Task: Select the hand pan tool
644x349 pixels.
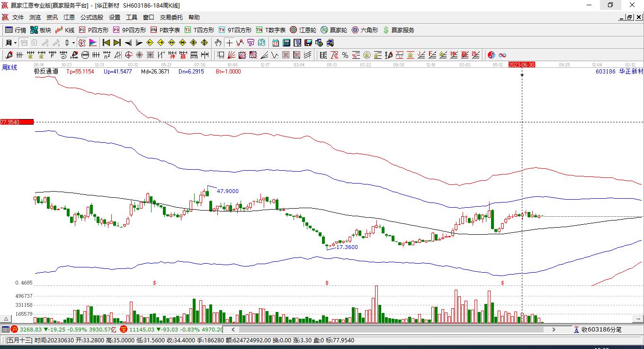Action: coord(218,43)
